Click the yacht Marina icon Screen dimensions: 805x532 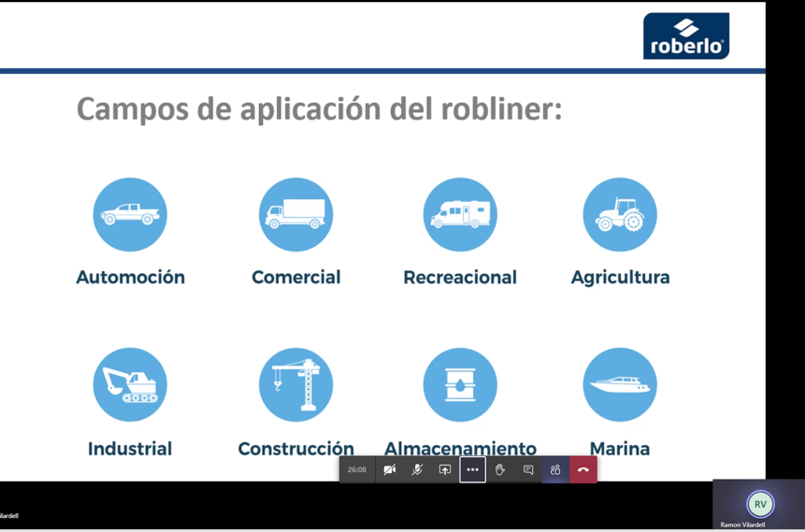point(620,384)
